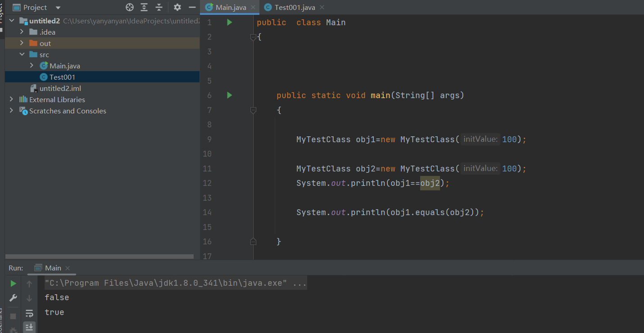The height and width of the screenshot is (333, 644).
Task: Click the Expand All icon in Project panel
Action: 144,7
